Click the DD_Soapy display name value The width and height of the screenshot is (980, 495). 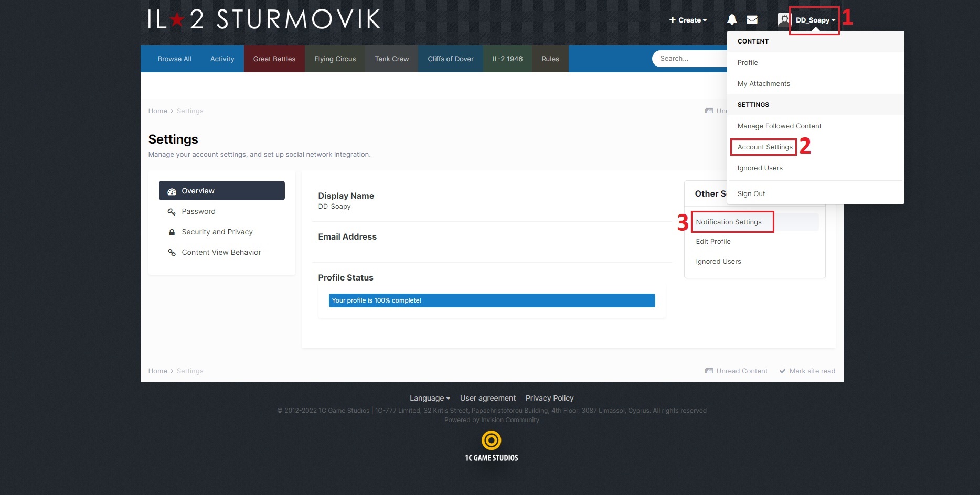(x=334, y=207)
